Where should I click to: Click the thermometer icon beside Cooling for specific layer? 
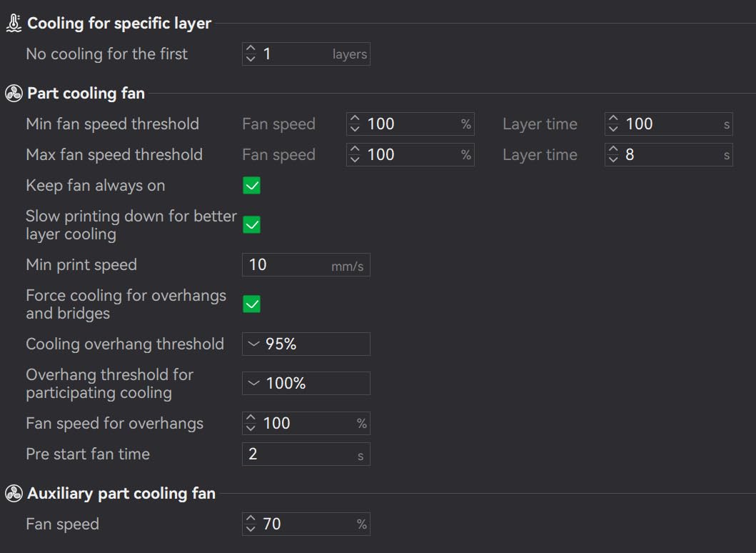(13, 24)
